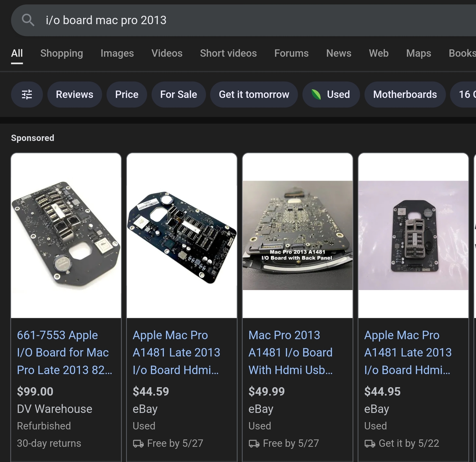The width and height of the screenshot is (476, 462).
Task: Click the delivery truck icon for $44.59 listing
Action: (138, 444)
